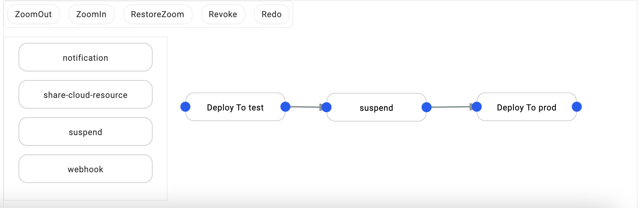This screenshot has height=208, width=644.
Task: Select notification step in the palette
Action: coord(86,58)
